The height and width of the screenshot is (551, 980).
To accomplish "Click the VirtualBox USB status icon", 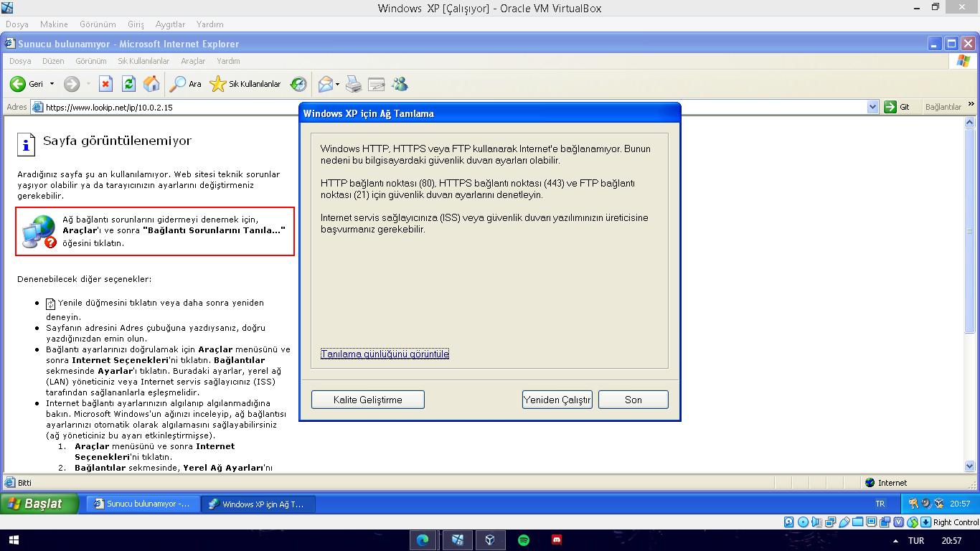I will click(x=844, y=522).
